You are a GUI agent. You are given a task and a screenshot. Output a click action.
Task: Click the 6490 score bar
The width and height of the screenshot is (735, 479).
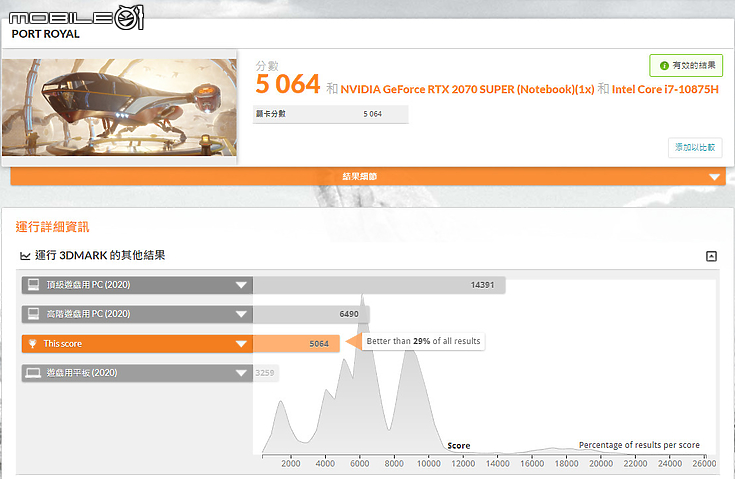click(311, 314)
